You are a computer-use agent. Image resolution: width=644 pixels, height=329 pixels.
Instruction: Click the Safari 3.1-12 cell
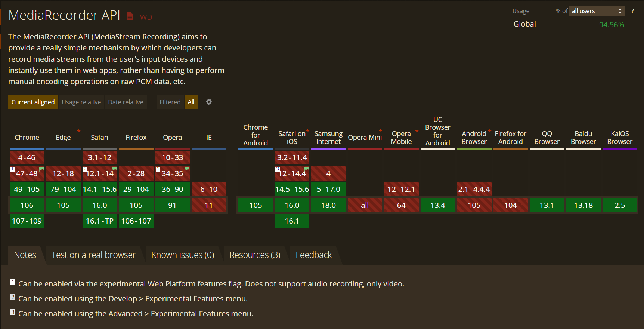pyautogui.click(x=100, y=157)
